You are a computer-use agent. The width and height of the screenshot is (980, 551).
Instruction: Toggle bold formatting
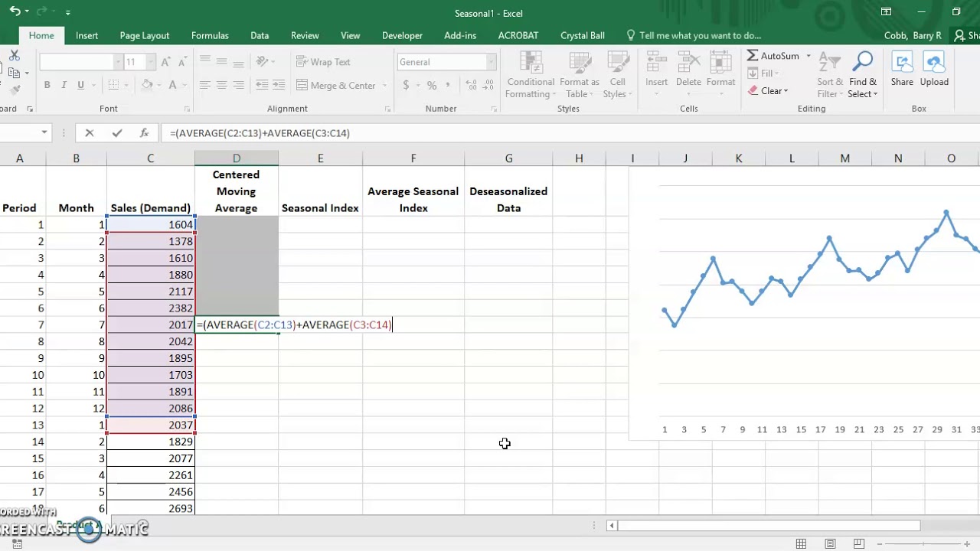coord(47,86)
